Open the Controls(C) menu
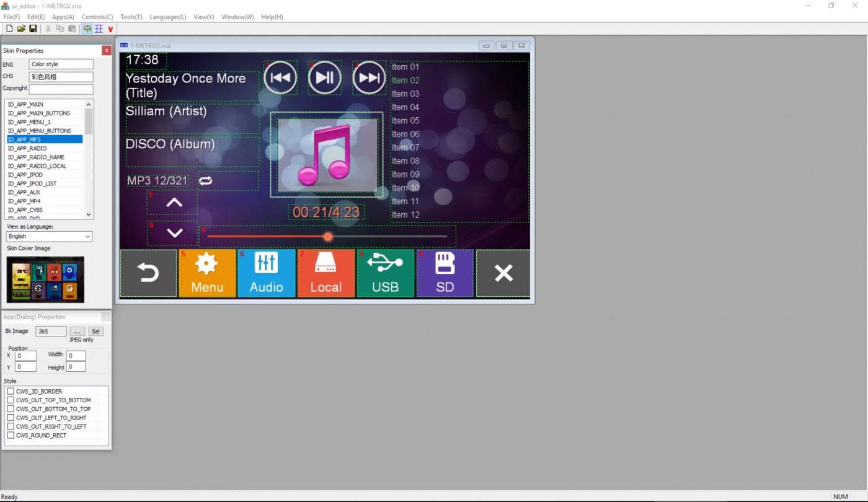The height and width of the screenshot is (502, 868). [x=97, y=17]
